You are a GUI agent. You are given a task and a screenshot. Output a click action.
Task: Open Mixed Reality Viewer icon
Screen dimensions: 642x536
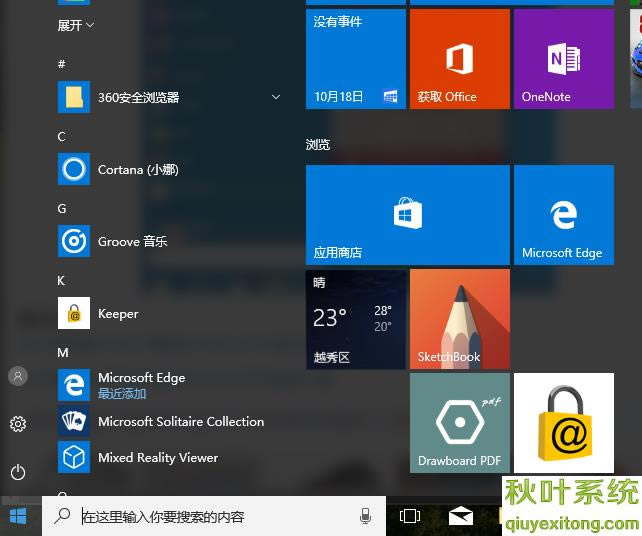click(74, 457)
